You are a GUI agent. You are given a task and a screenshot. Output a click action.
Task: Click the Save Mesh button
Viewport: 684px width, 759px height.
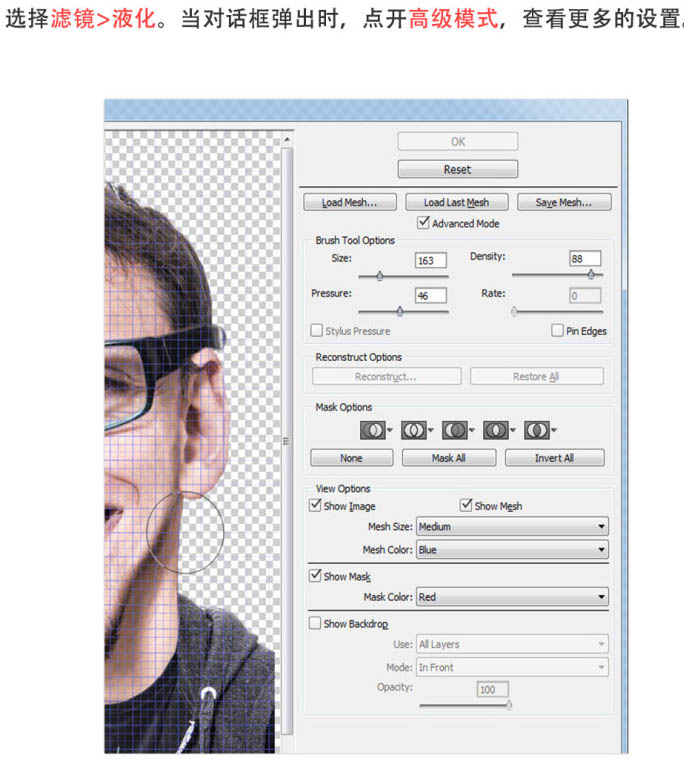click(x=564, y=202)
